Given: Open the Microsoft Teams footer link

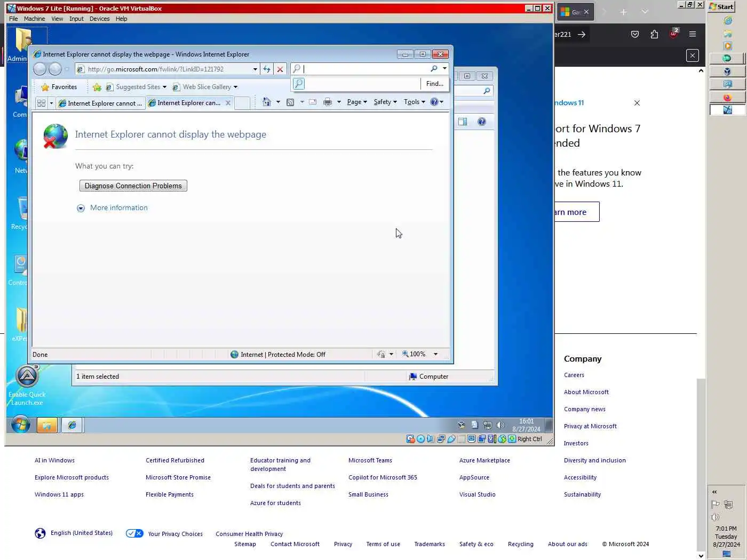Looking at the screenshot, I should coord(370,460).
